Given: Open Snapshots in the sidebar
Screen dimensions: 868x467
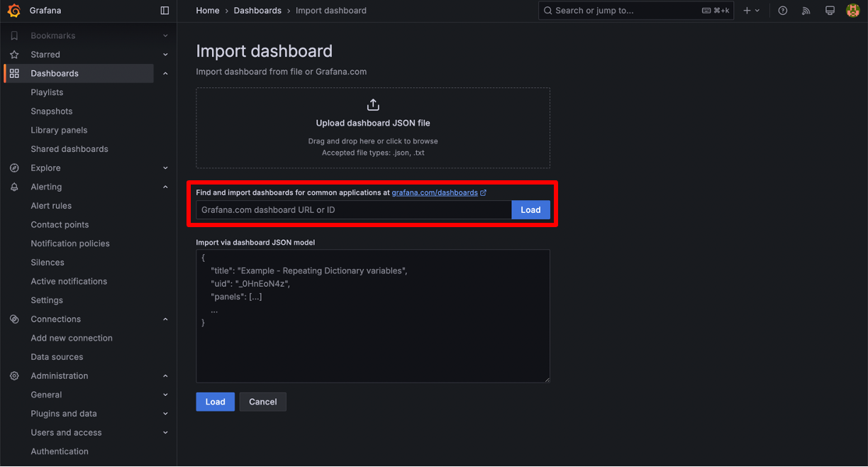Looking at the screenshot, I should (52, 111).
